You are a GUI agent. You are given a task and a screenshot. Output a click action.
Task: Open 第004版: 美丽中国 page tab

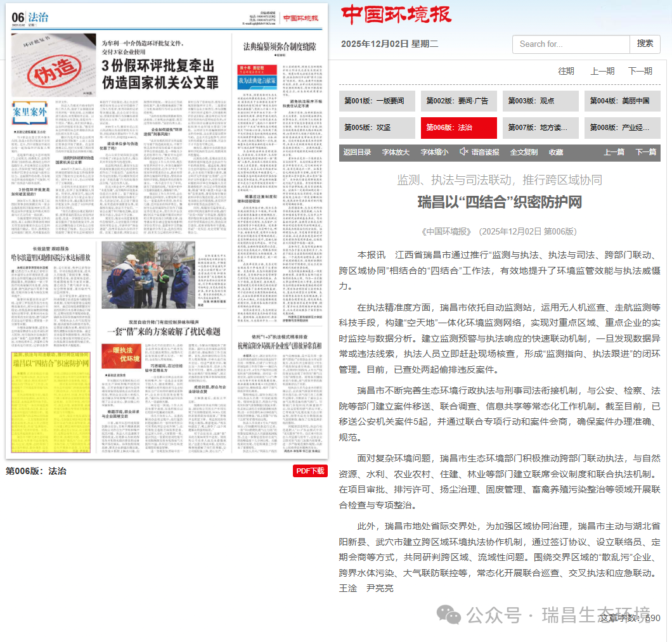point(623,101)
